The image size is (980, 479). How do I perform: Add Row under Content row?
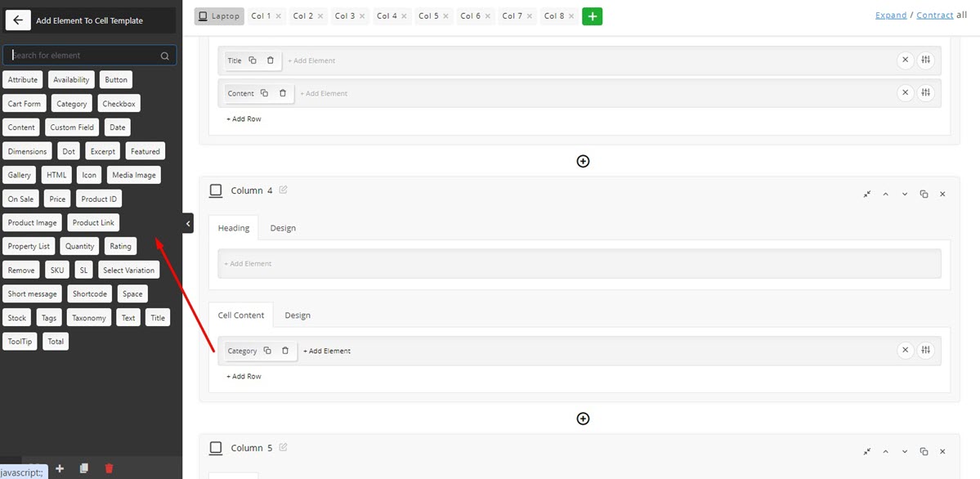click(244, 119)
